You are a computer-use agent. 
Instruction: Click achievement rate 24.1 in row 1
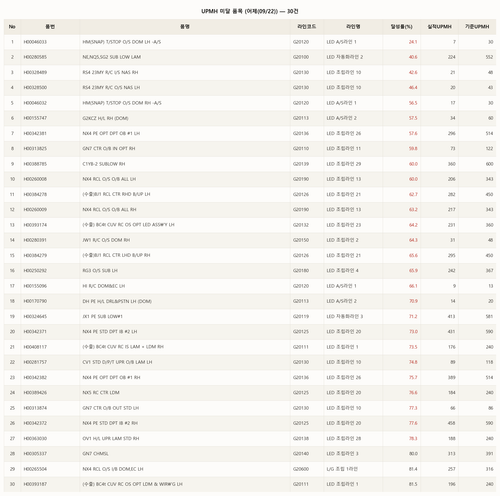tap(413, 42)
